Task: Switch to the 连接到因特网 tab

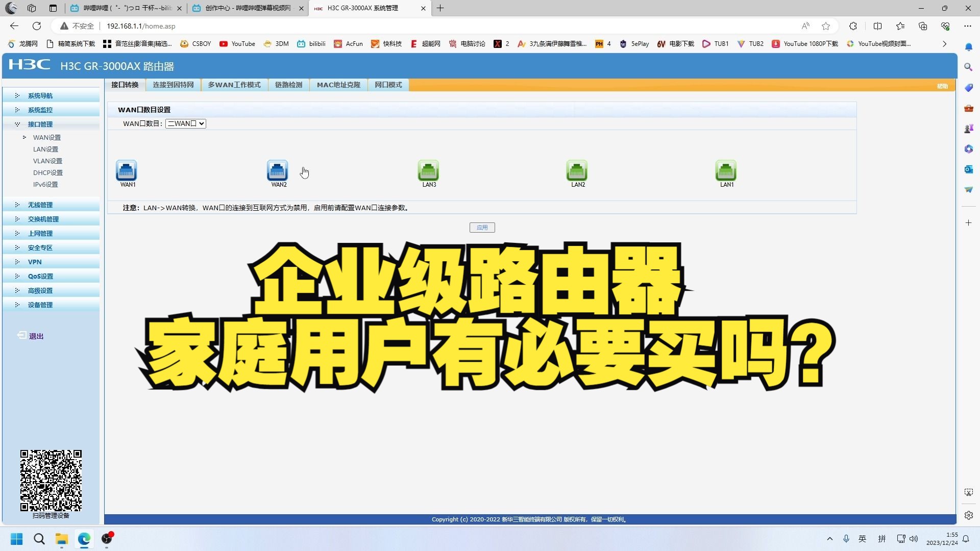Action: tap(173, 85)
